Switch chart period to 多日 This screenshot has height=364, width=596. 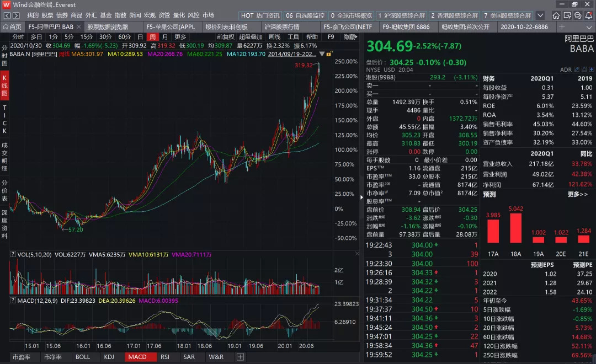[36, 37]
